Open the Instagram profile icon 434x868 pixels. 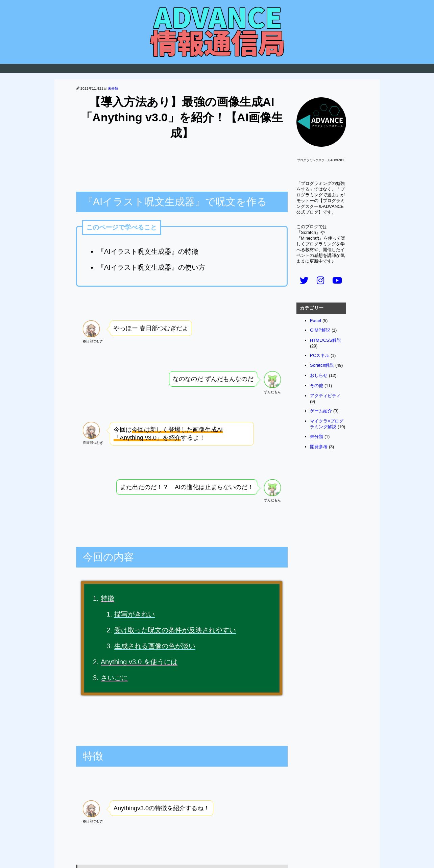tap(320, 280)
